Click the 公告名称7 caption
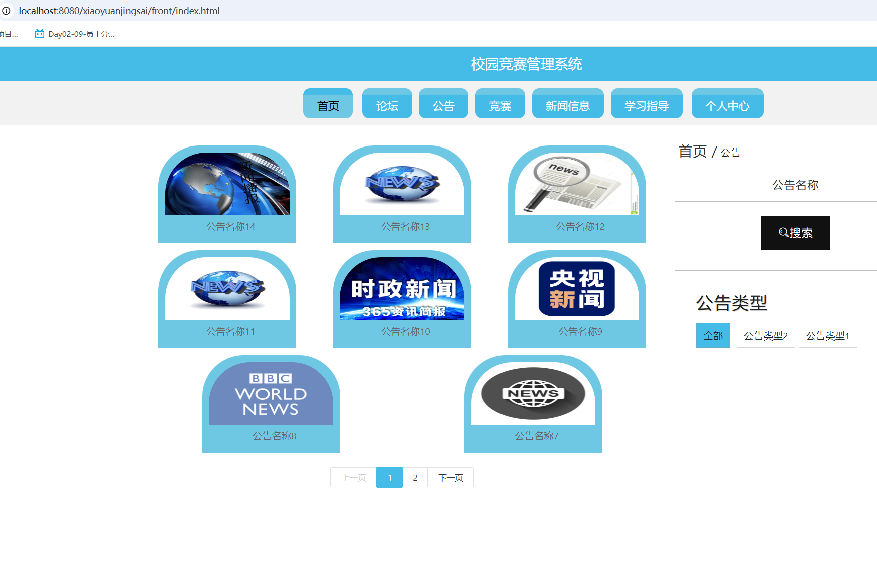Image resolution: width=877 pixels, height=588 pixels. [536, 436]
